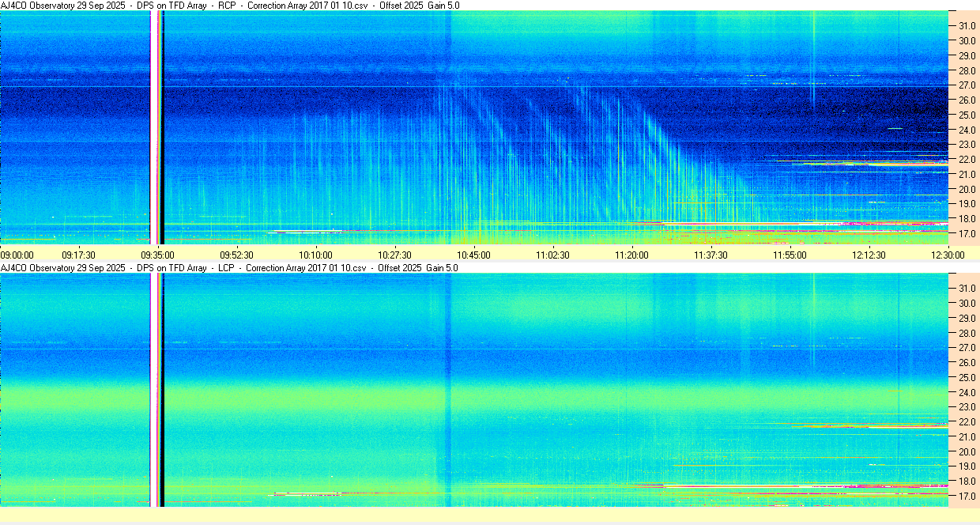This screenshot has width=980, height=525.
Task: Click the 31.0 frequency label in RCP panel
Action: tap(967, 26)
